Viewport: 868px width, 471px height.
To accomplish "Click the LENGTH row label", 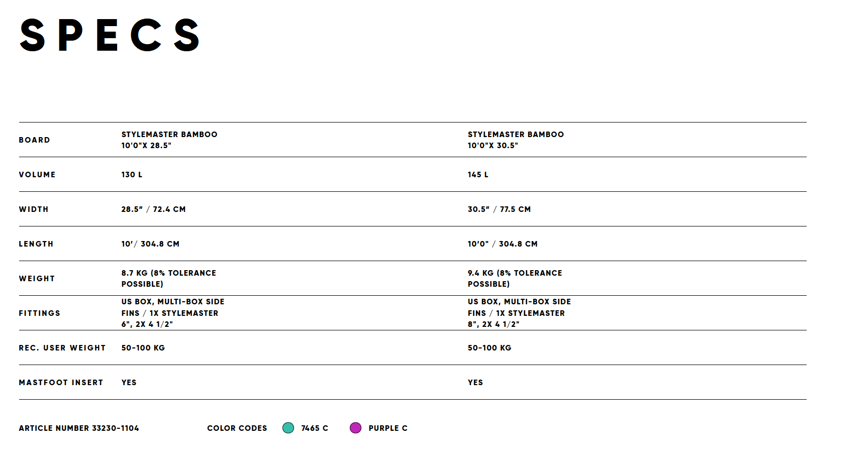I will [x=36, y=244].
